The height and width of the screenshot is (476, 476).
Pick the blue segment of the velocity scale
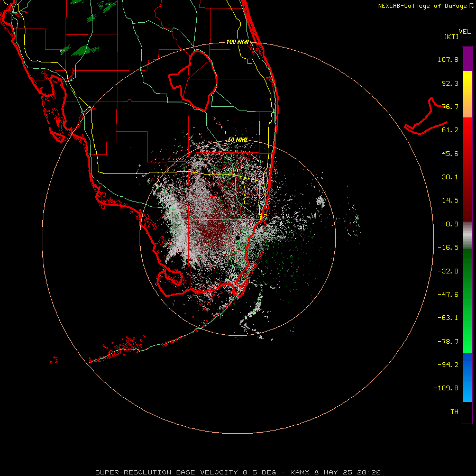[x=467, y=377]
